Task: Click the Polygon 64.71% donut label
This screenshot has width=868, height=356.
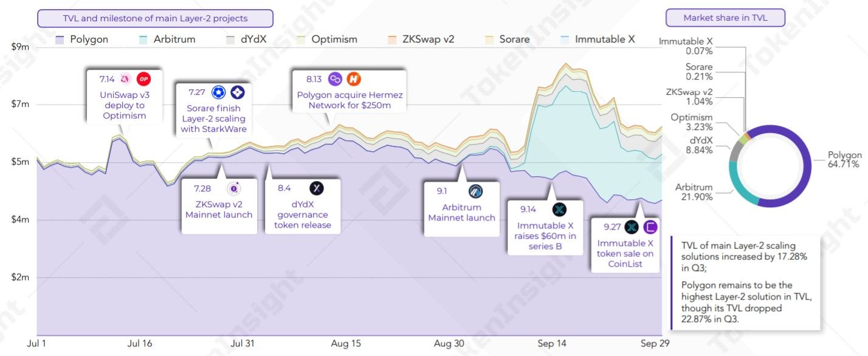Action: (x=844, y=160)
